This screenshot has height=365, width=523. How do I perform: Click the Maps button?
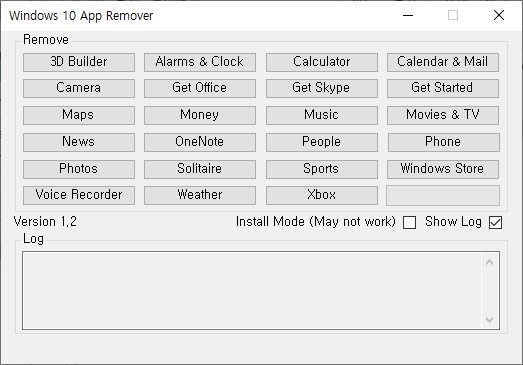pos(79,115)
